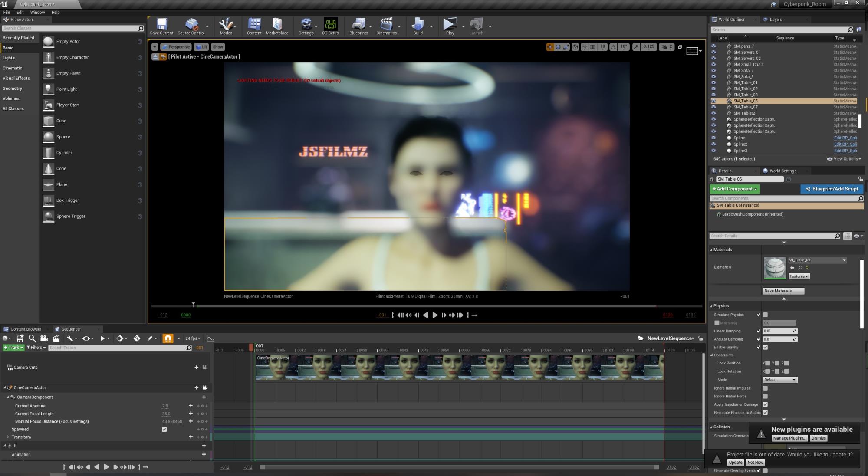Viewport: 868px width, 476px height.
Task: Click the Save Current toolbar icon
Action: tap(161, 26)
